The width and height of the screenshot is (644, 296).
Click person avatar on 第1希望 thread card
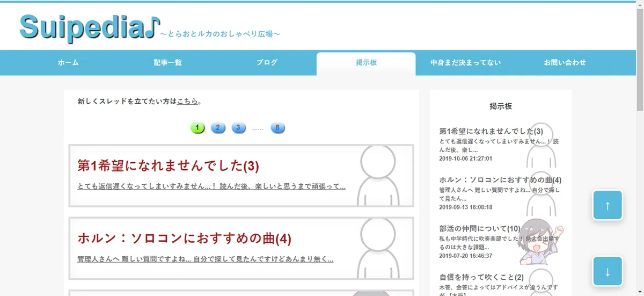point(378,175)
